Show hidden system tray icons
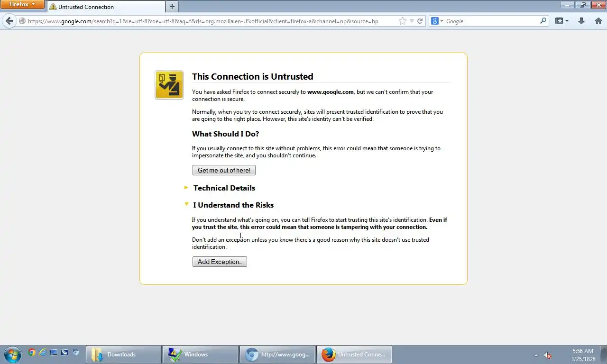Image resolution: width=607 pixels, height=364 pixels. [x=536, y=355]
